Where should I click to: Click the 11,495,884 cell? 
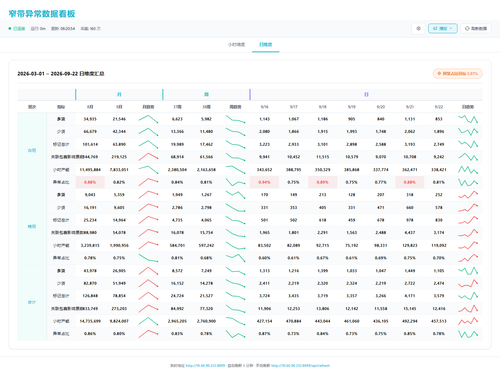pos(90,170)
